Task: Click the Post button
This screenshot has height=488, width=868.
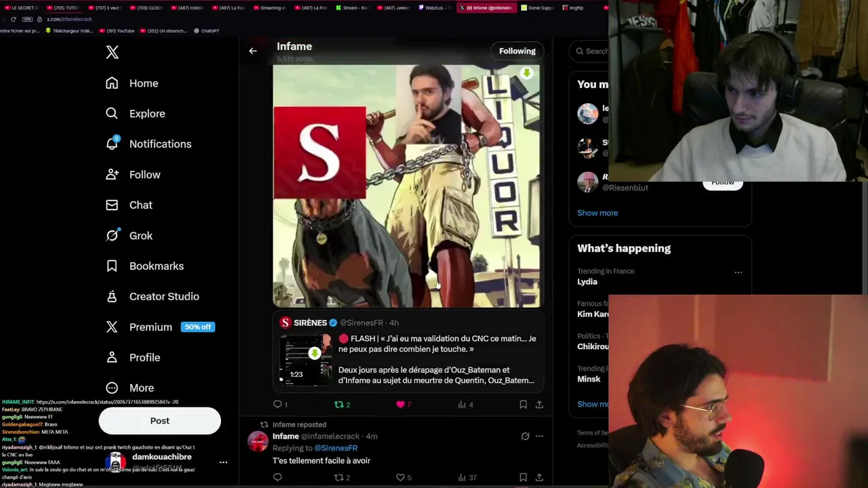Action: (x=160, y=421)
